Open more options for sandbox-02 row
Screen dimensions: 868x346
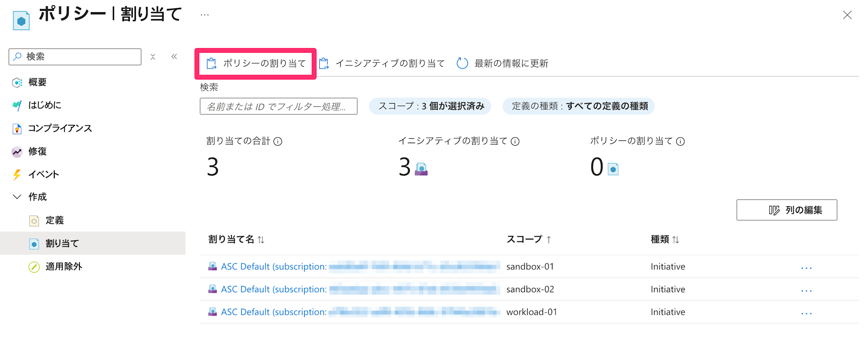tap(806, 291)
